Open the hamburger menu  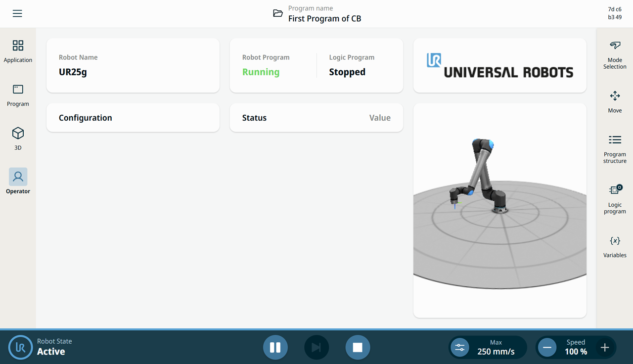click(x=17, y=13)
